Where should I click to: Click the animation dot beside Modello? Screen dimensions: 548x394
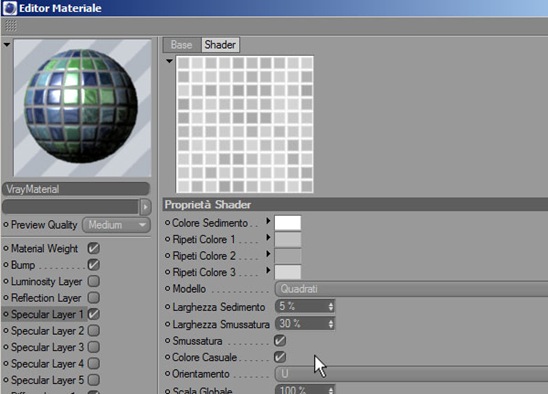click(x=167, y=288)
